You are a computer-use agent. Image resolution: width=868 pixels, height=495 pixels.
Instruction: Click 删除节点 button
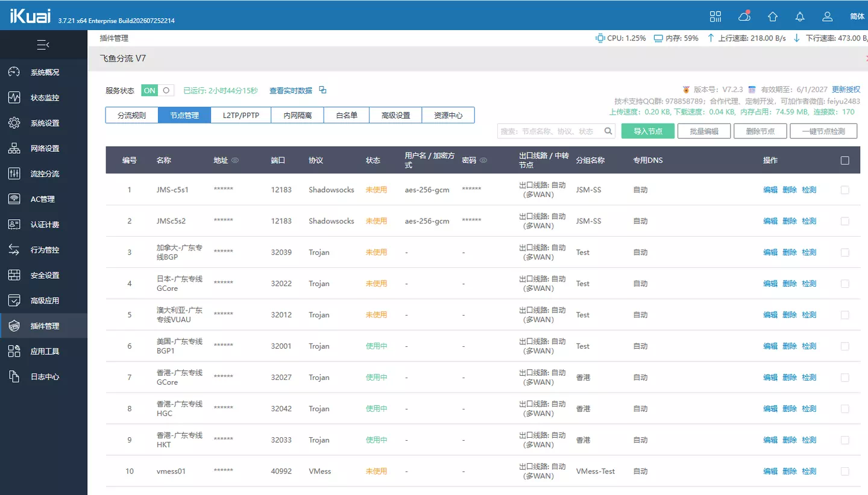(760, 131)
